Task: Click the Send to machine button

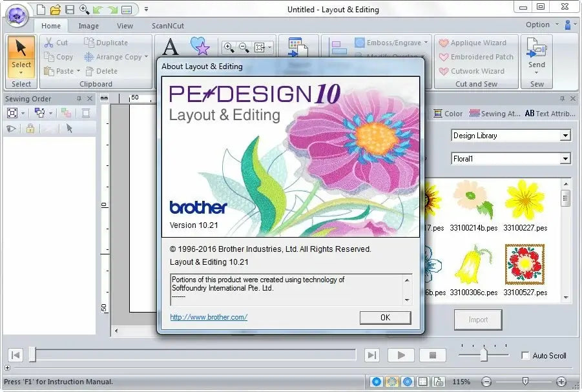Action: 537,56
